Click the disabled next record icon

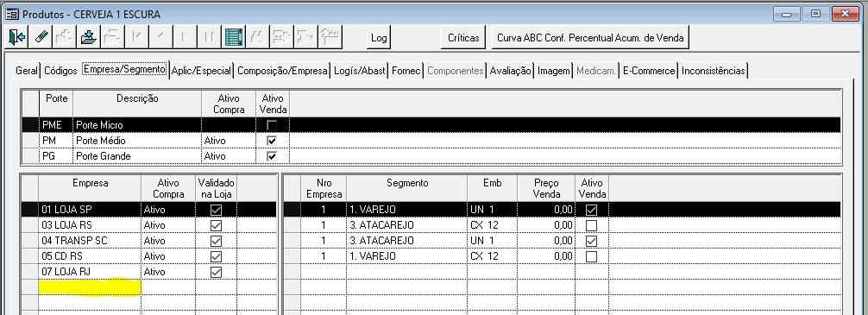click(x=185, y=38)
